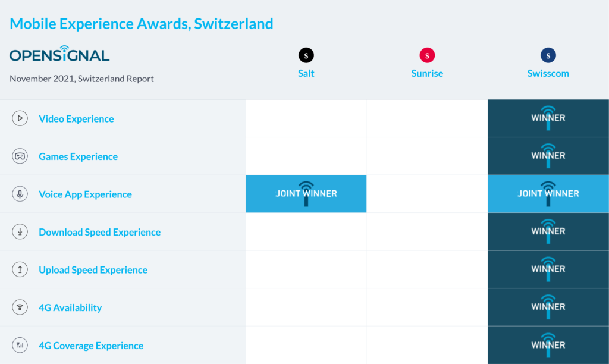Select the Sunrise operator name

tap(427, 74)
